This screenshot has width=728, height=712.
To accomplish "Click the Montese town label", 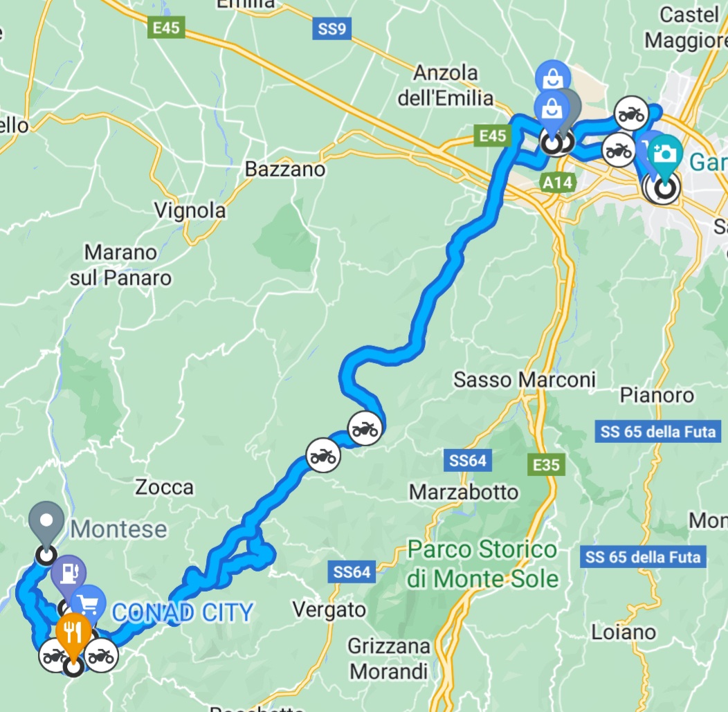I will (x=119, y=529).
